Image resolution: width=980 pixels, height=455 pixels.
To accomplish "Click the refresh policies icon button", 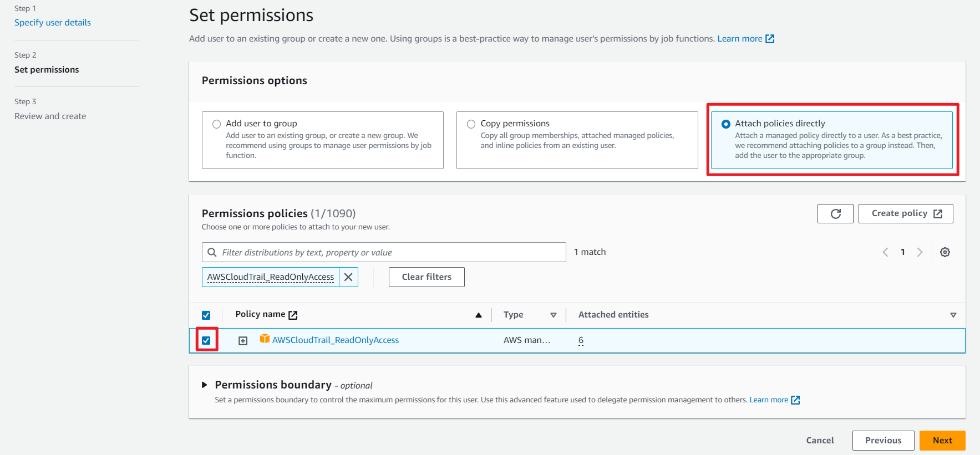I will click(835, 214).
